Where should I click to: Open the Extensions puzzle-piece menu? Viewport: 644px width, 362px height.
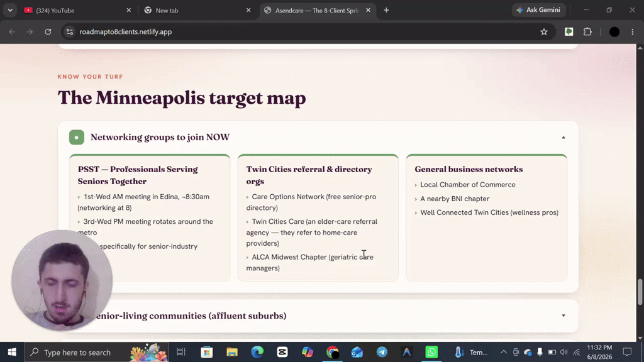pos(588,31)
